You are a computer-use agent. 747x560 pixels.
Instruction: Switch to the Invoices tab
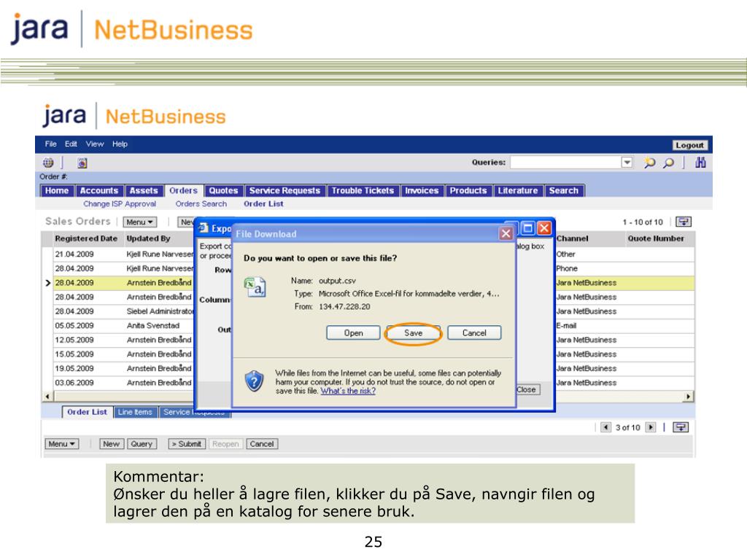[422, 190]
